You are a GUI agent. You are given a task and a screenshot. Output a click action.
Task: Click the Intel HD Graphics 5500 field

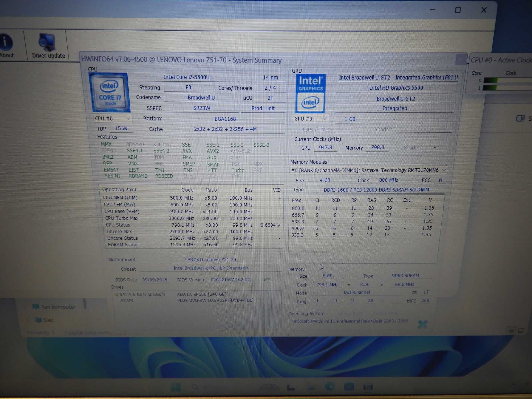pyautogui.click(x=396, y=88)
